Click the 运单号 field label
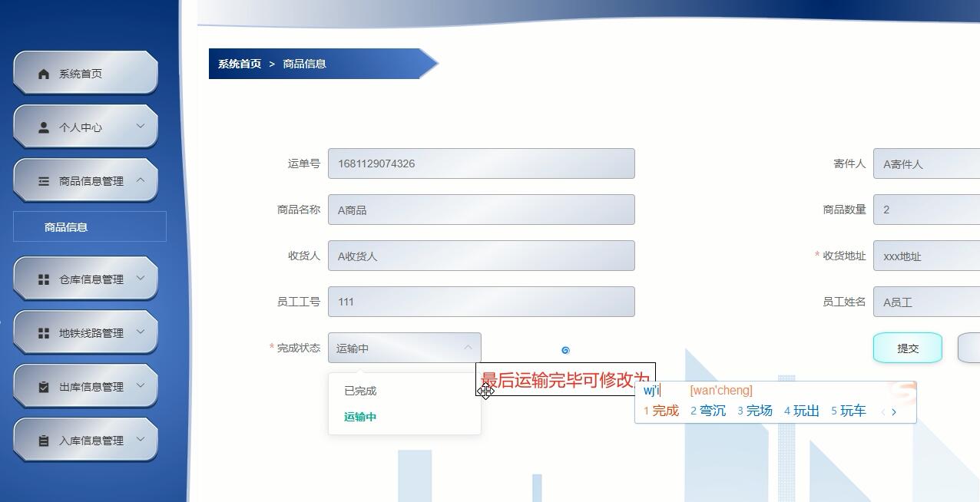 pyautogui.click(x=304, y=163)
